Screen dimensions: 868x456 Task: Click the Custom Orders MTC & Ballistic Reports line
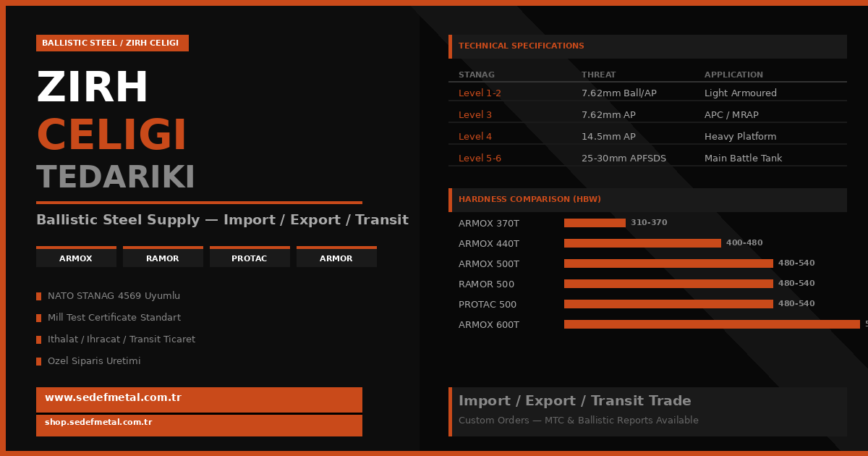tap(579, 421)
